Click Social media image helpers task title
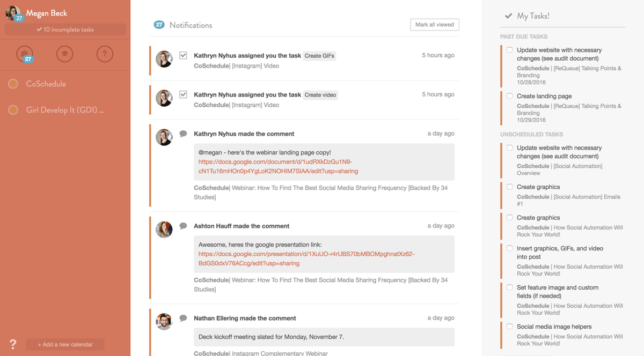This screenshot has width=644, height=356. point(554,327)
